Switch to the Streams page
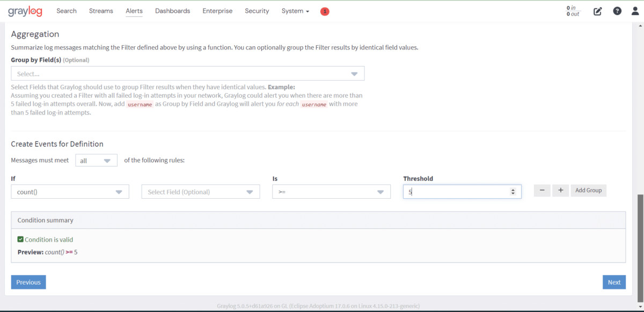The image size is (644, 312). (x=101, y=11)
